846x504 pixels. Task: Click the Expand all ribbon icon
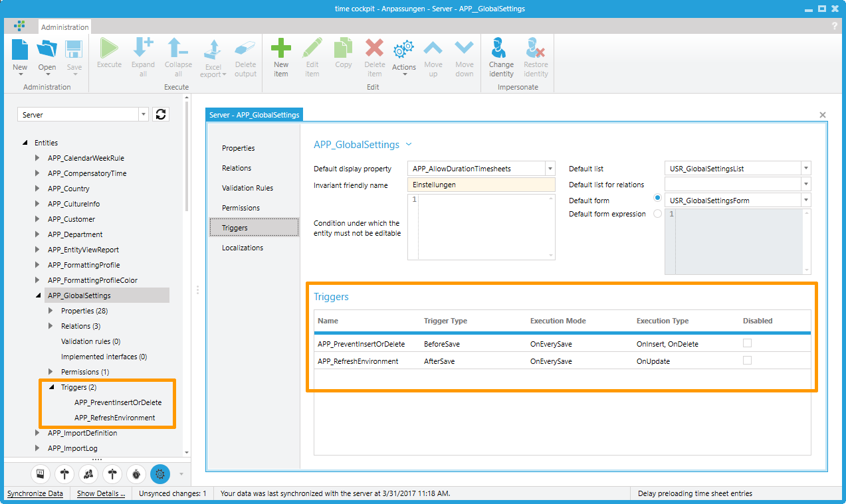click(143, 48)
